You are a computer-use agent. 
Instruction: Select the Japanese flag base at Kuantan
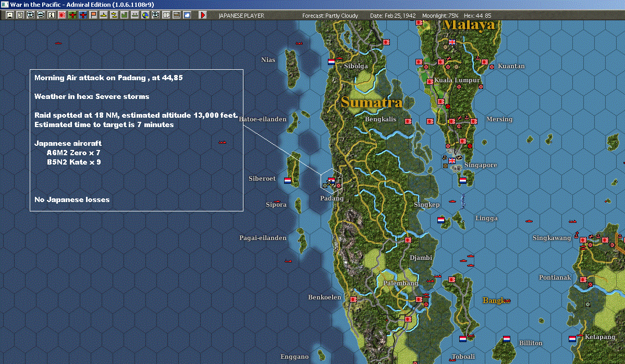coord(485,62)
